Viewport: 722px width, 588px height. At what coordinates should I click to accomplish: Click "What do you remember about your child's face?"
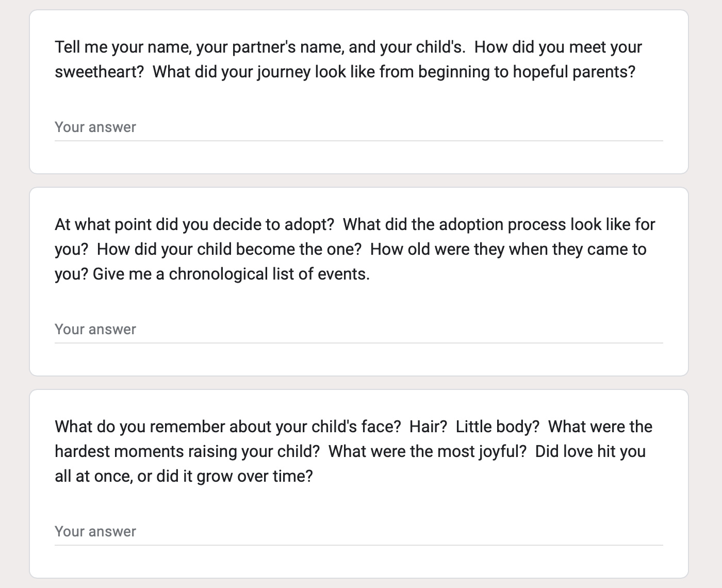pyautogui.click(x=228, y=427)
